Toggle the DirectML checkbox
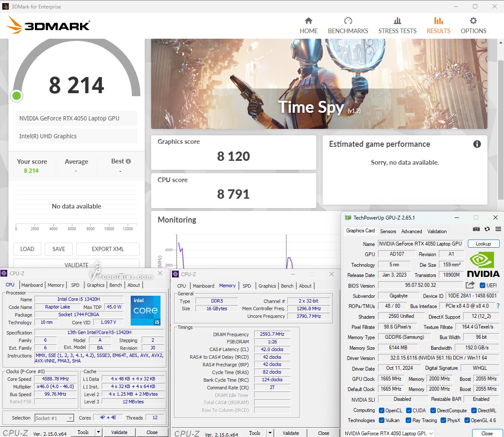 pos(474,410)
